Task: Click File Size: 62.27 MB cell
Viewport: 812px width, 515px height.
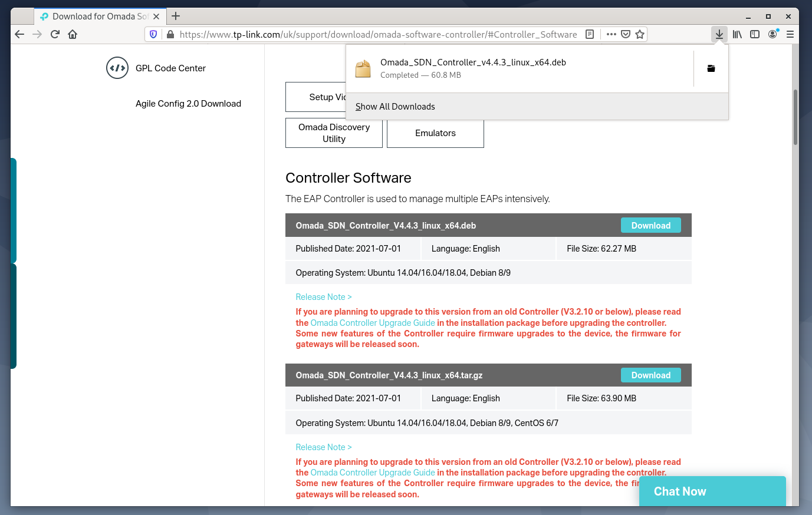Action: 624,249
